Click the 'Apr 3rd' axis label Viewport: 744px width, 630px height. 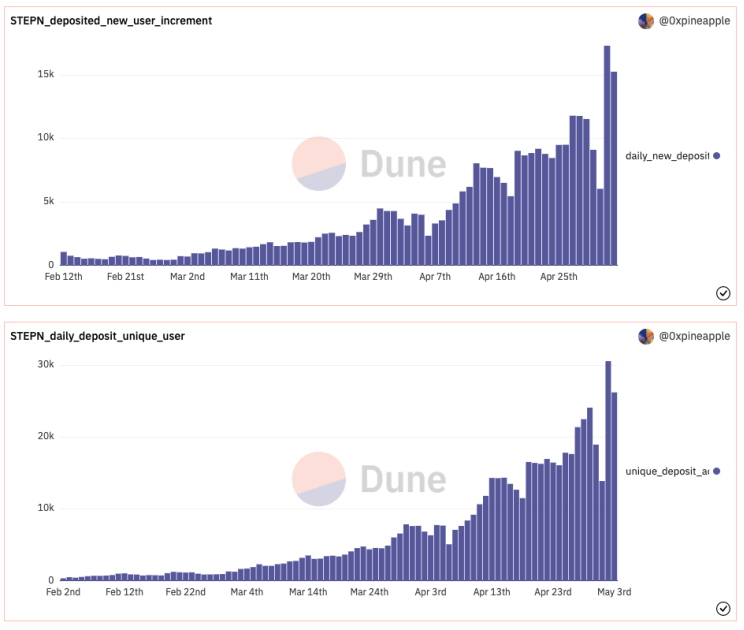pyautogui.click(x=430, y=592)
